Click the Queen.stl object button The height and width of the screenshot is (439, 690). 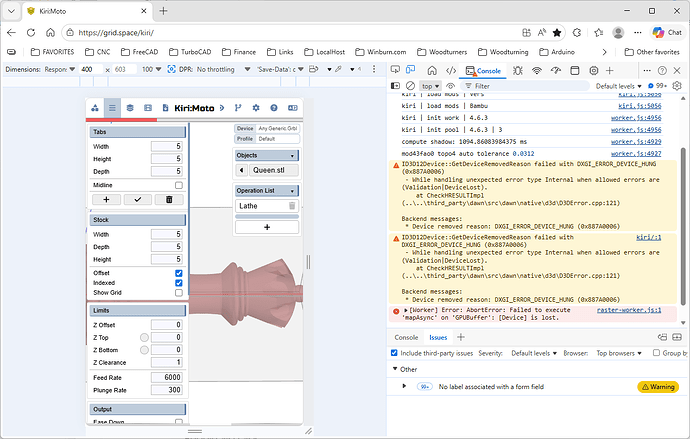(x=274, y=170)
